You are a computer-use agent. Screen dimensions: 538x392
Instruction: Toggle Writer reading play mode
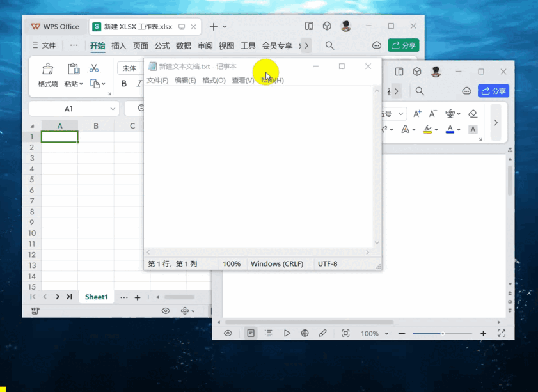(287, 333)
